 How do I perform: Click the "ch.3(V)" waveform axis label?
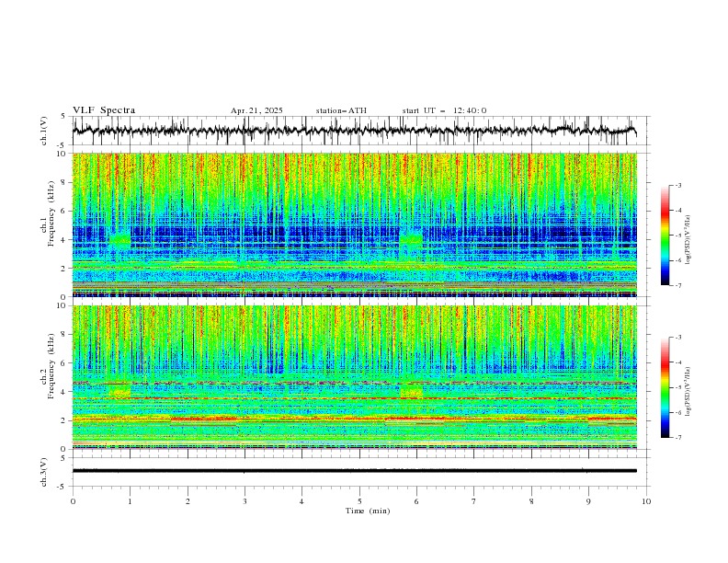tap(44, 472)
